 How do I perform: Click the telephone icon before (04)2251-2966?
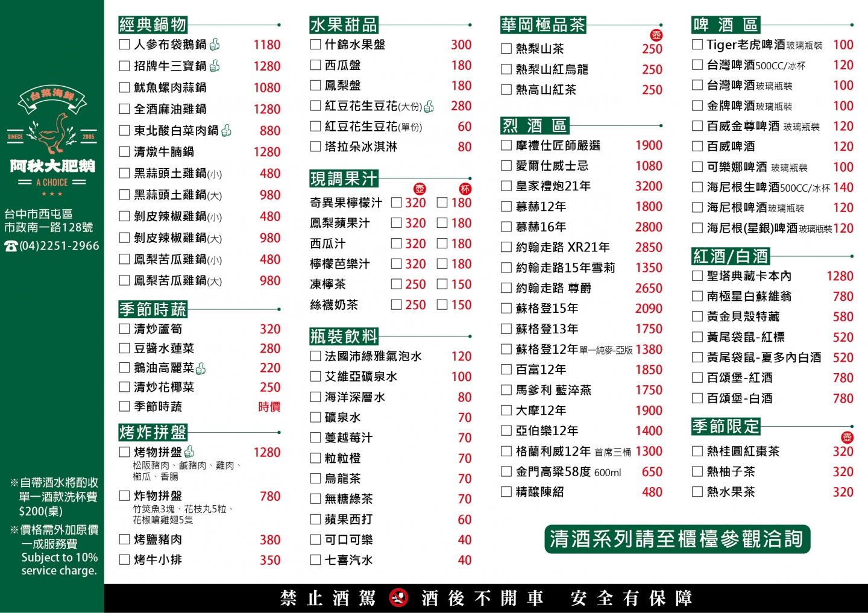[x=11, y=246]
